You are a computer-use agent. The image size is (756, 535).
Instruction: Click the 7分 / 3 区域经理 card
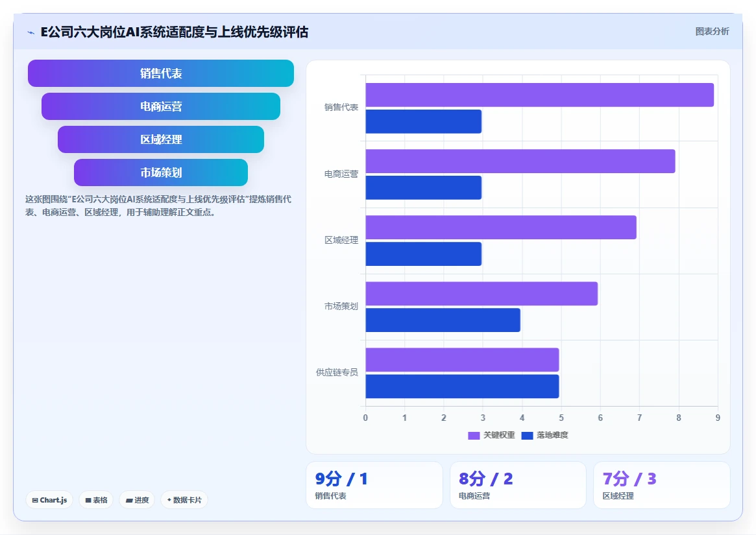(661, 485)
